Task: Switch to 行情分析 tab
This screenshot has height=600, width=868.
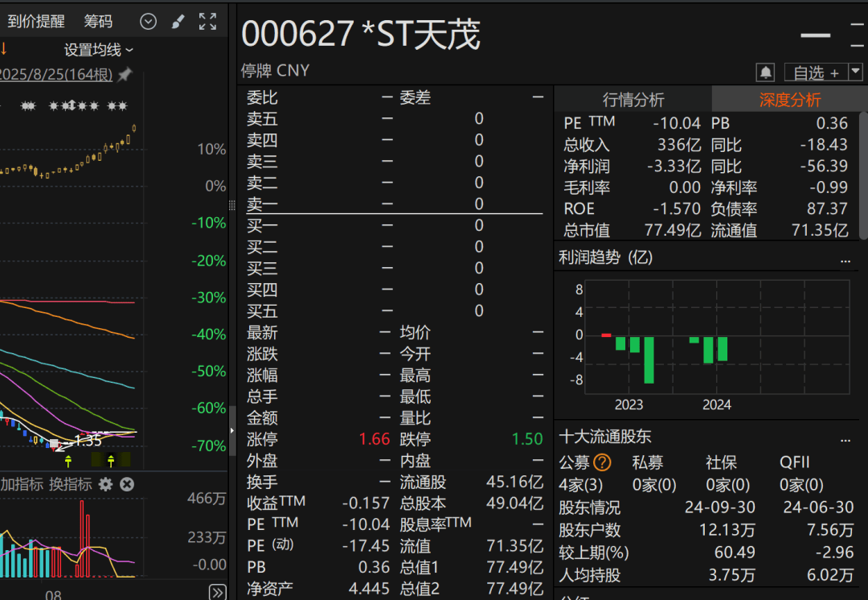Action: coord(633,99)
